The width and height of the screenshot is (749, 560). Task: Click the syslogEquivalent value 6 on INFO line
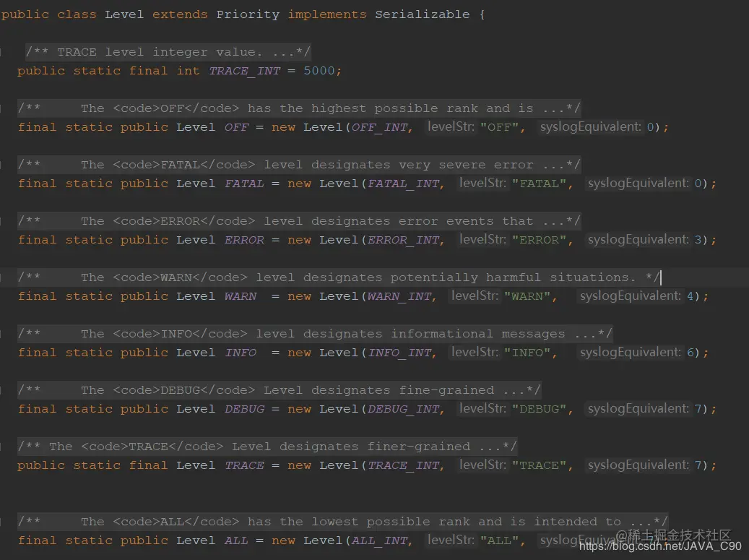(x=690, y=353)
